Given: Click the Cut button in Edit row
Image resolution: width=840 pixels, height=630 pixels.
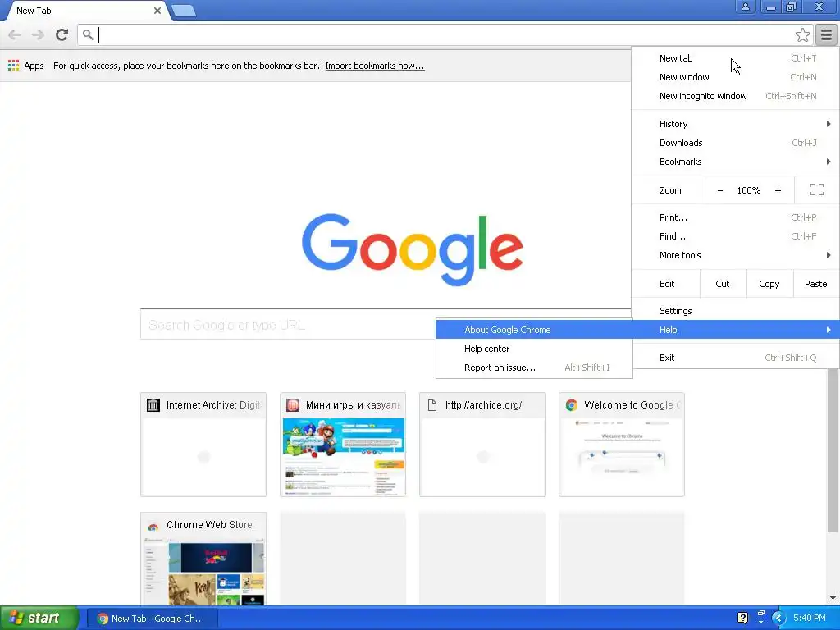Looking at the screenshot, I should click(723, 284).
